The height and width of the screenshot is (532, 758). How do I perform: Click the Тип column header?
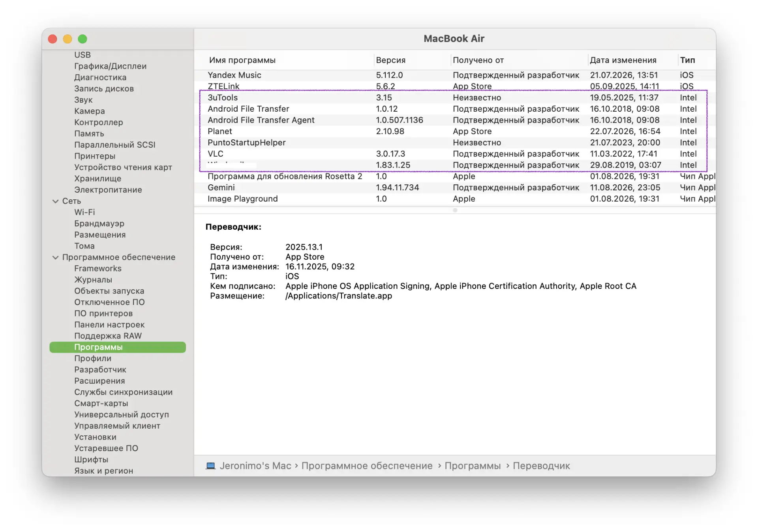(x=687, y=60)
